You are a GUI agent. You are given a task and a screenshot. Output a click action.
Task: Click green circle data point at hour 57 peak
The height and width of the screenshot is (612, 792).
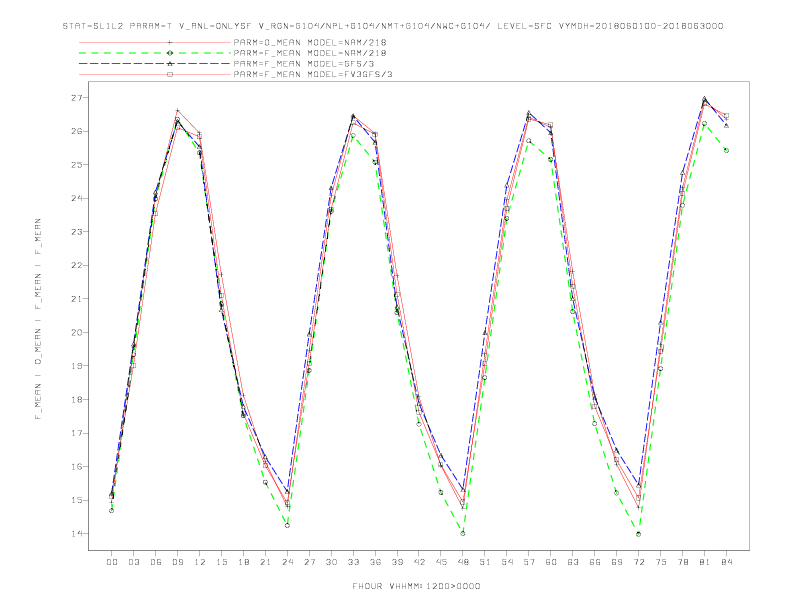coord(529,141)
